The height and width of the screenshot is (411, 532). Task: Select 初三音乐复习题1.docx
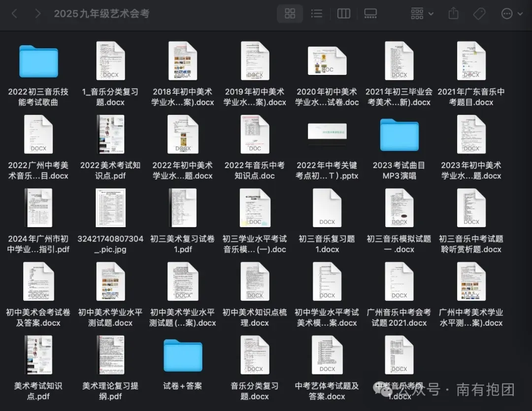pyautogui.click(x=327, y=207)
